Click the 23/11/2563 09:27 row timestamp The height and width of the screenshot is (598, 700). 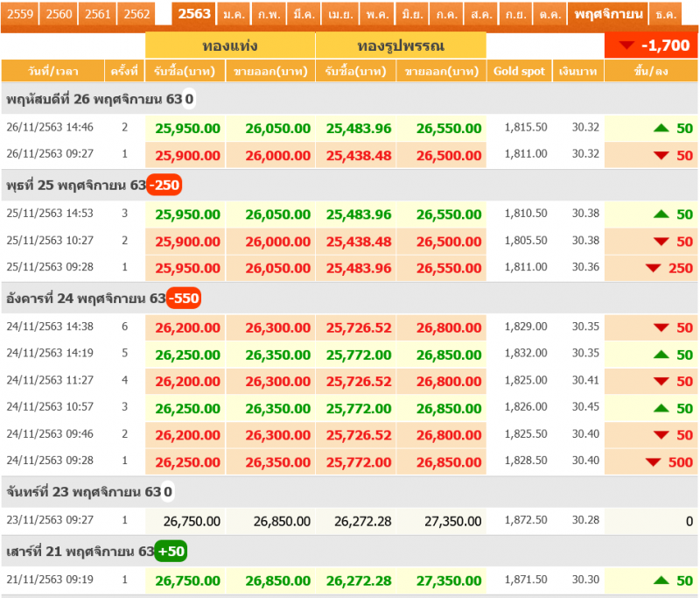pos(50,521)
